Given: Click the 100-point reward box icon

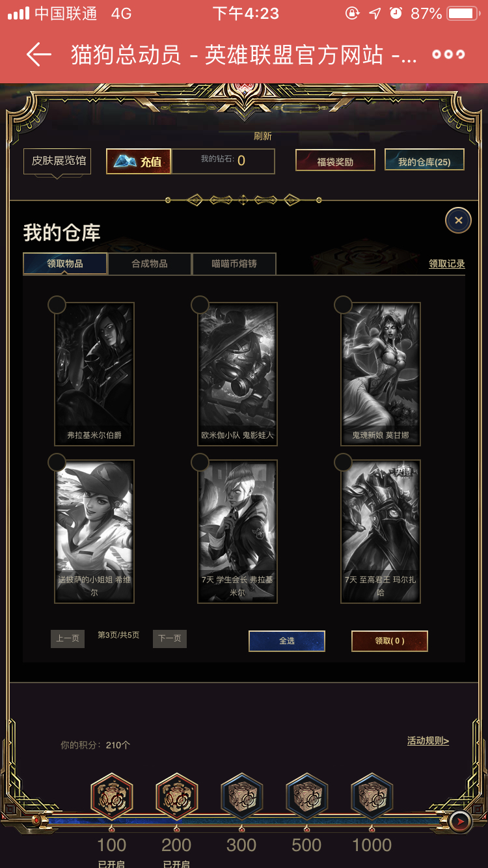Looking at the screenshot, I should (x=112, y=795).
